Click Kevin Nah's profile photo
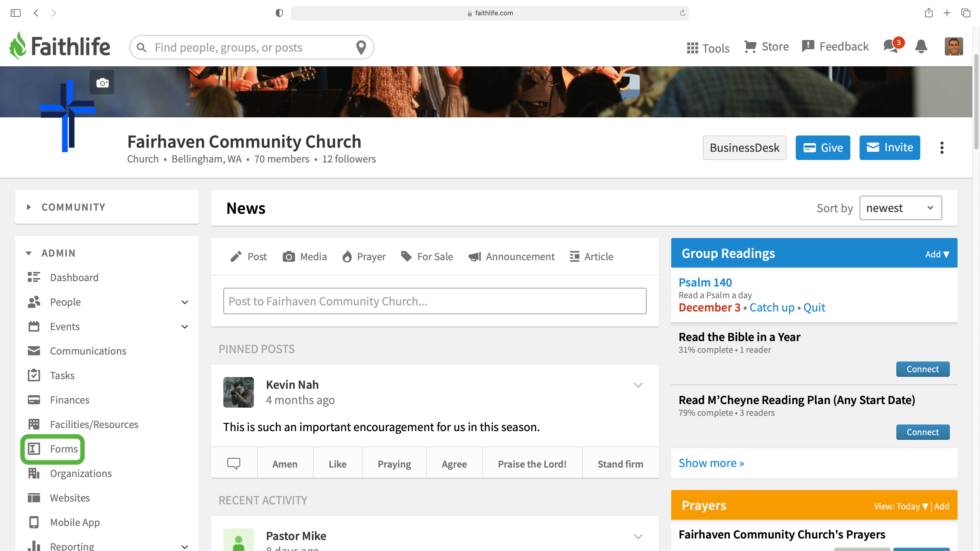Viewport: 980px width, 551px height. coord(239,392)
